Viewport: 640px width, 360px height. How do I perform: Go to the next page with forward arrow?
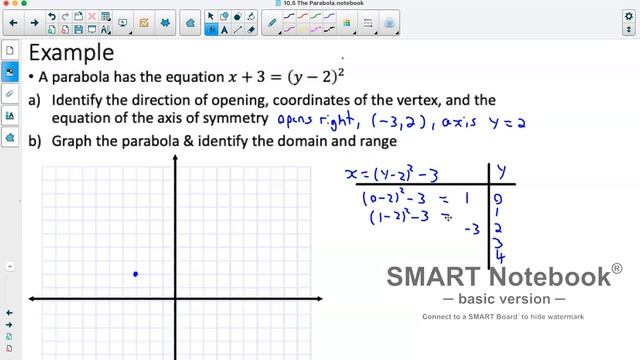pos(34,23)
